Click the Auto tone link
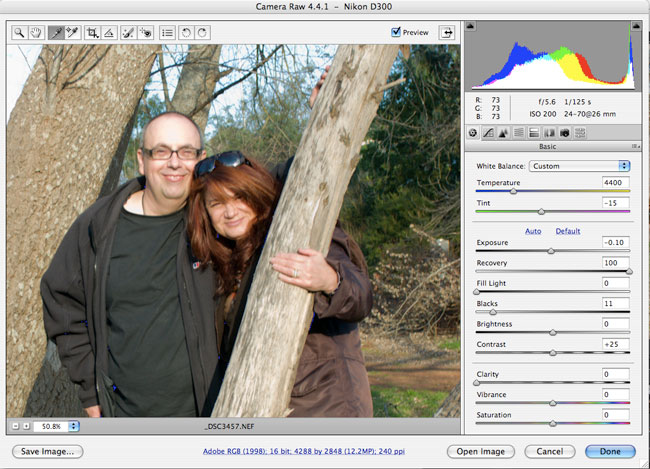Image resolution: width=650 pixels, height=469 pixels. pos(533,231)
